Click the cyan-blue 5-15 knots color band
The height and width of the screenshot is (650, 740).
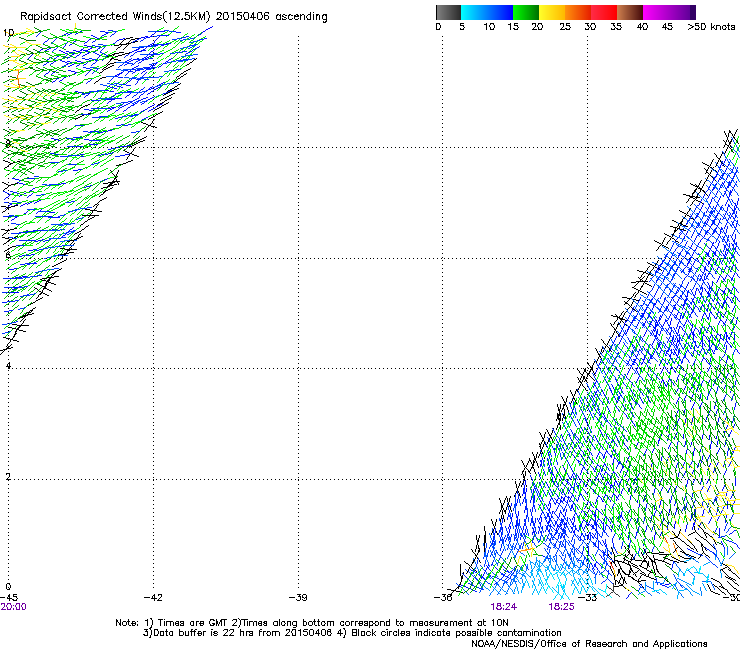click(x=487, y=12)
